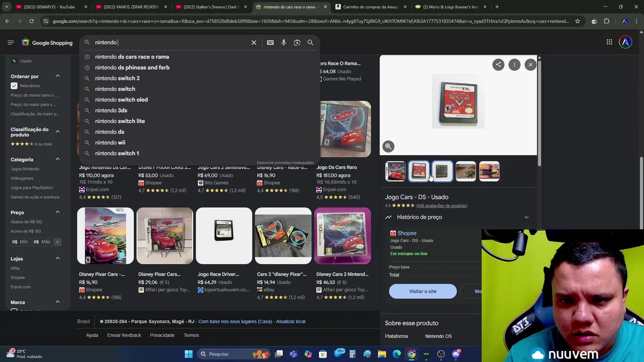Bookmark this page with the star icon
This screenshot has height=362, width=644.
coord(578,21)
